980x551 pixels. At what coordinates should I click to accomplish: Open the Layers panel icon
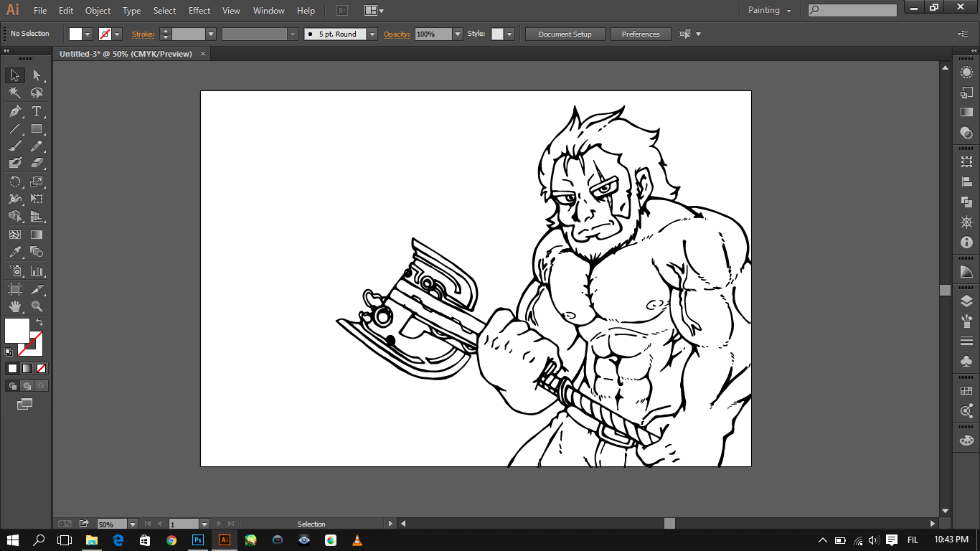(x=966, y=302)
